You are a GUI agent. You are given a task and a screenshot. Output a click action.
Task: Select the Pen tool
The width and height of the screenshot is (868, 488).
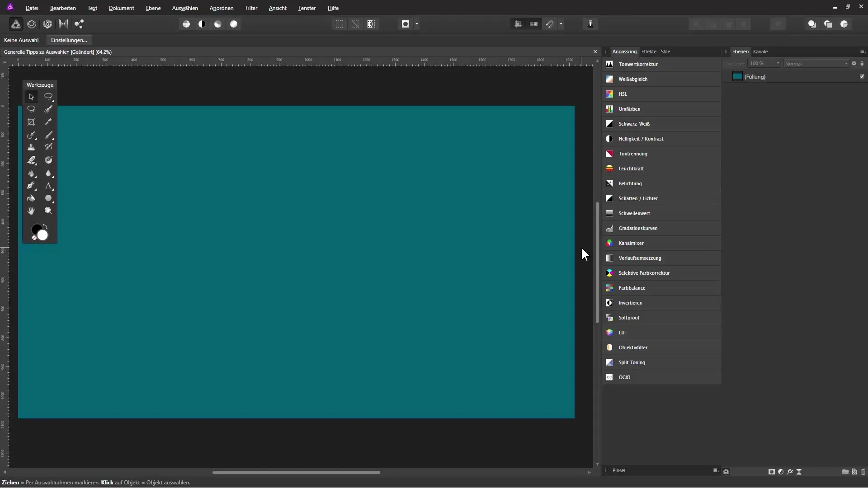pyautogui.click(x=31, y=186)
